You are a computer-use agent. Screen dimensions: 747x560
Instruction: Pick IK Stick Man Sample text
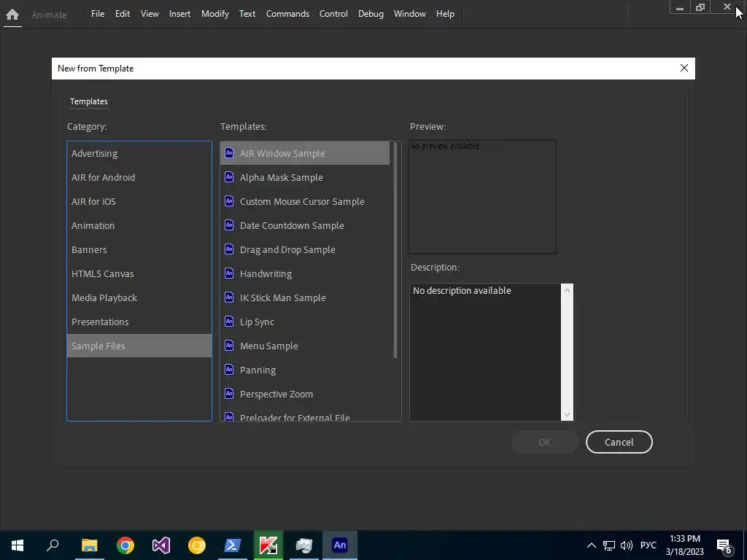tap(283, 297)
